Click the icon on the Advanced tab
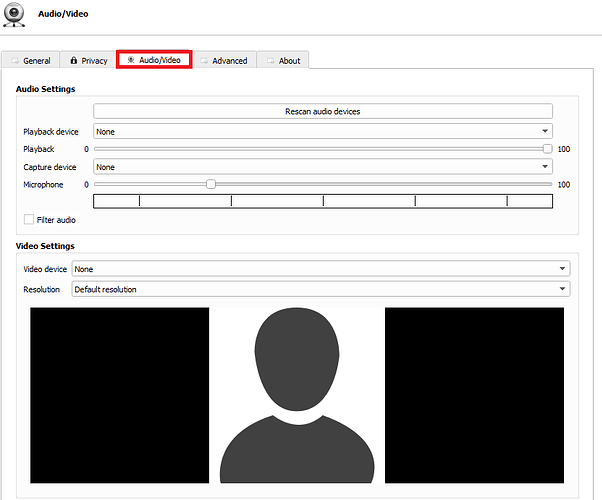 tap(204, 61)
